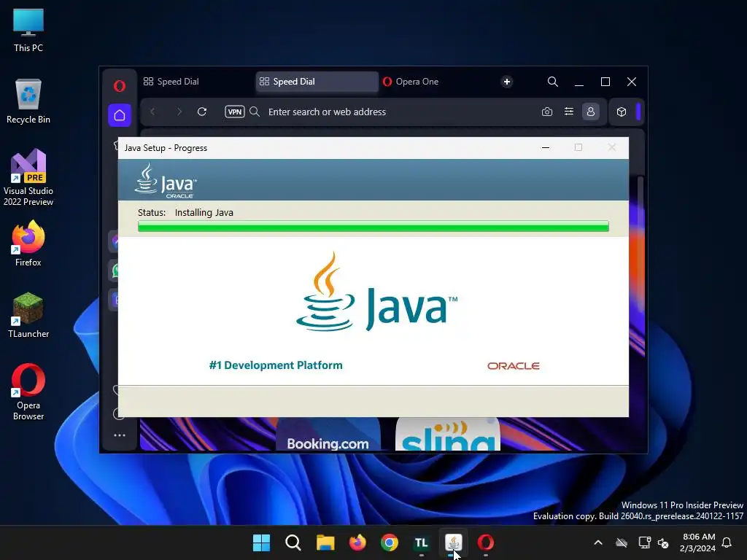747x560 pixels.
Task: Open the notifications bell icon
Action: (727, 542)
